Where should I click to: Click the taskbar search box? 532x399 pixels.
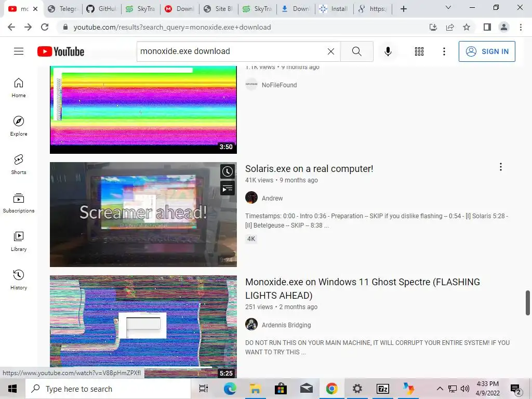[108, 389]
